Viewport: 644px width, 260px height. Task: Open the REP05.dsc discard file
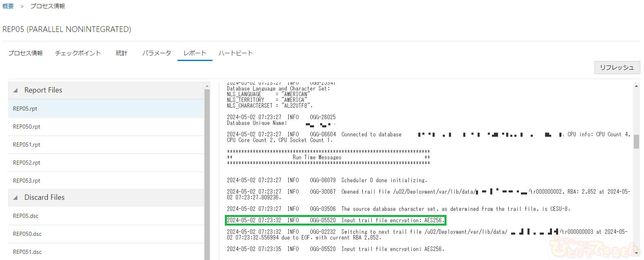25,216
